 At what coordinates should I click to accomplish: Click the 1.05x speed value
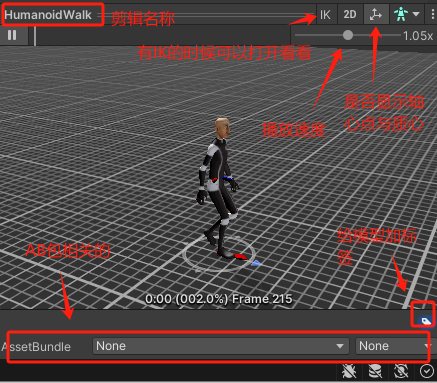click(x=418, y=36)
